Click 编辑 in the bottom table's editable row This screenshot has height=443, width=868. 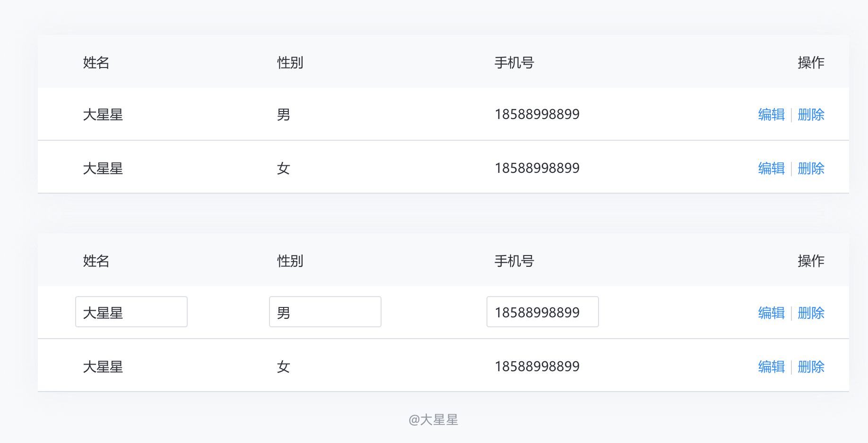pyautogui.click(x=771, y=313)
